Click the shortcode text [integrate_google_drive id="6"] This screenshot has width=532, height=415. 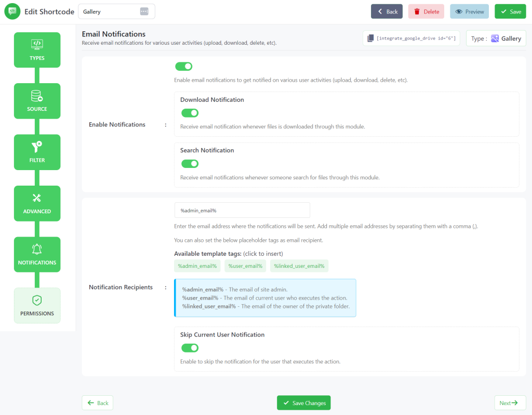tap(416, 38)
